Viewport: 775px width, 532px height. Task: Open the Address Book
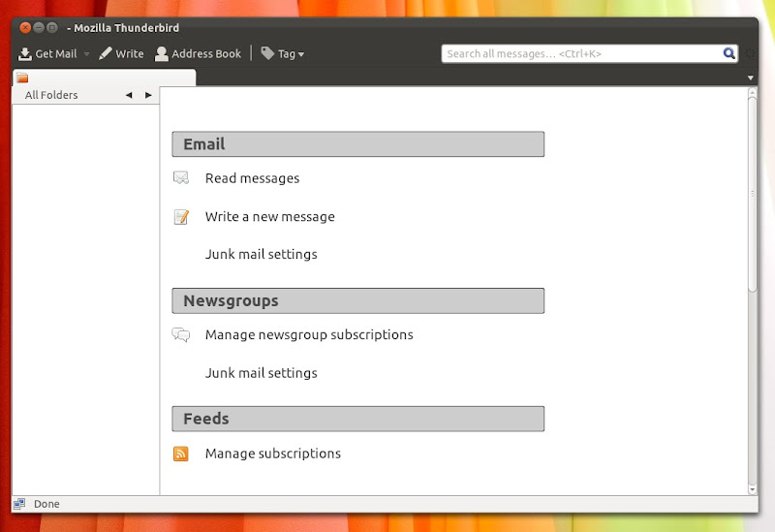pyautogui.click(x=199, y=54)
